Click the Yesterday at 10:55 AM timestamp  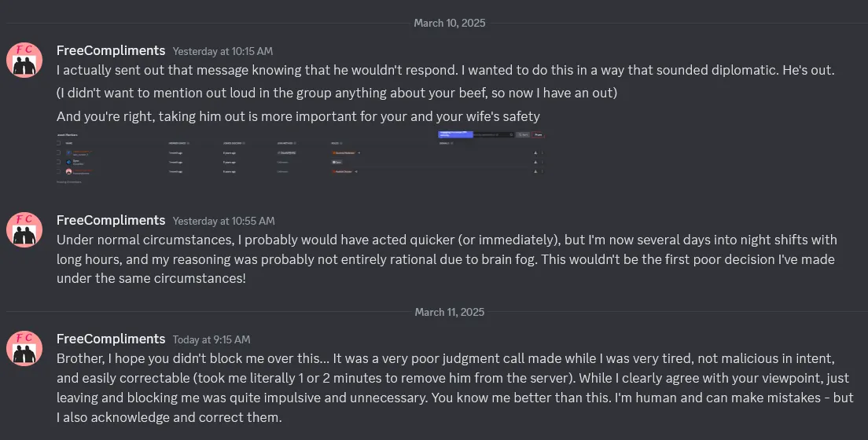point(223,221)
